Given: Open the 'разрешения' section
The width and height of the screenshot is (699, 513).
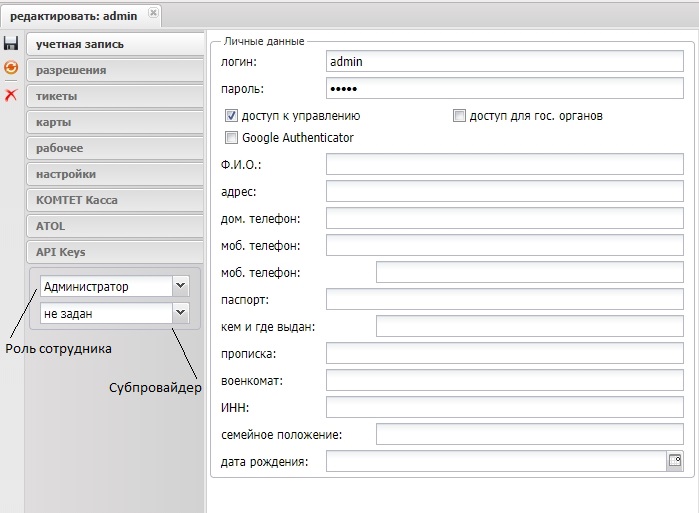Looking at the screenshot, I should point(114,70).
